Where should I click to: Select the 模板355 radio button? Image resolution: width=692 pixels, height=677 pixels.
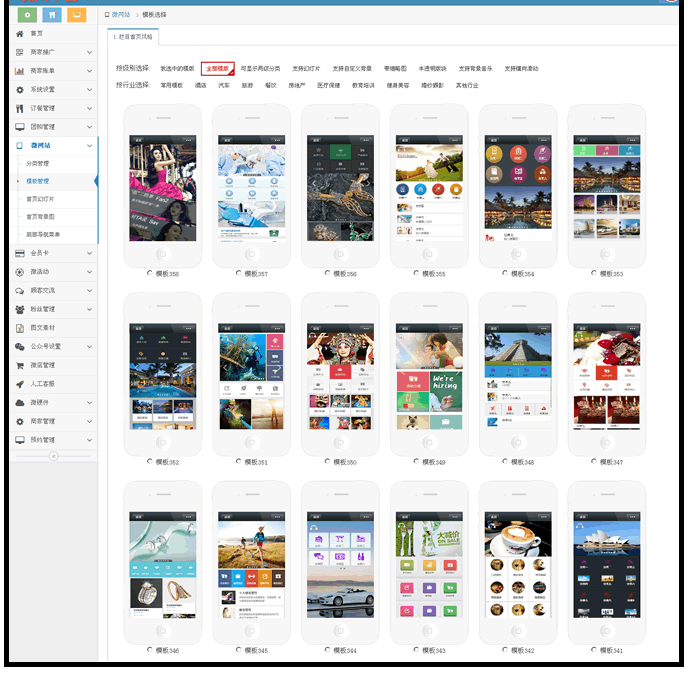(416, 273)
